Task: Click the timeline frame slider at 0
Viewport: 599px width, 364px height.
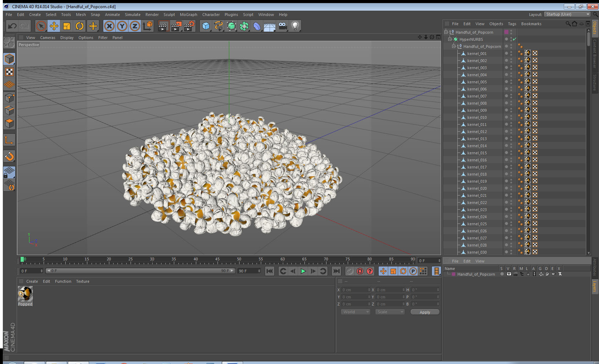Action: [22, 259]
